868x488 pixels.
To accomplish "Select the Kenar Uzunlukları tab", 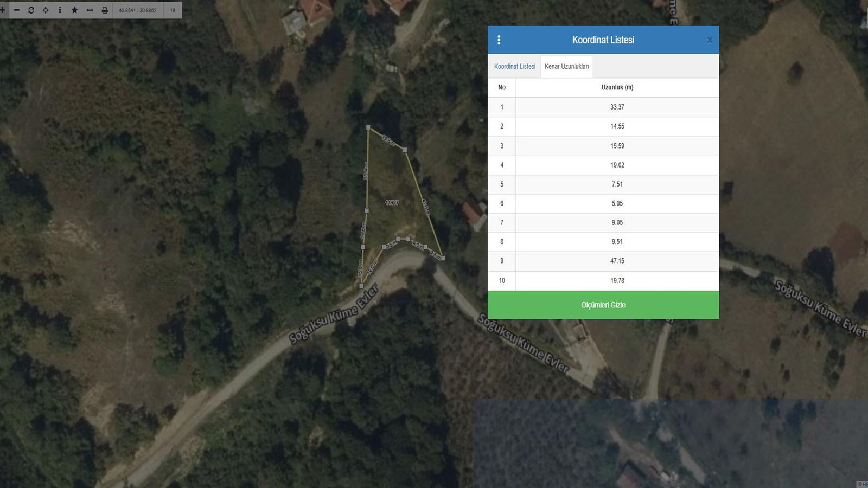I will [566, 66].
